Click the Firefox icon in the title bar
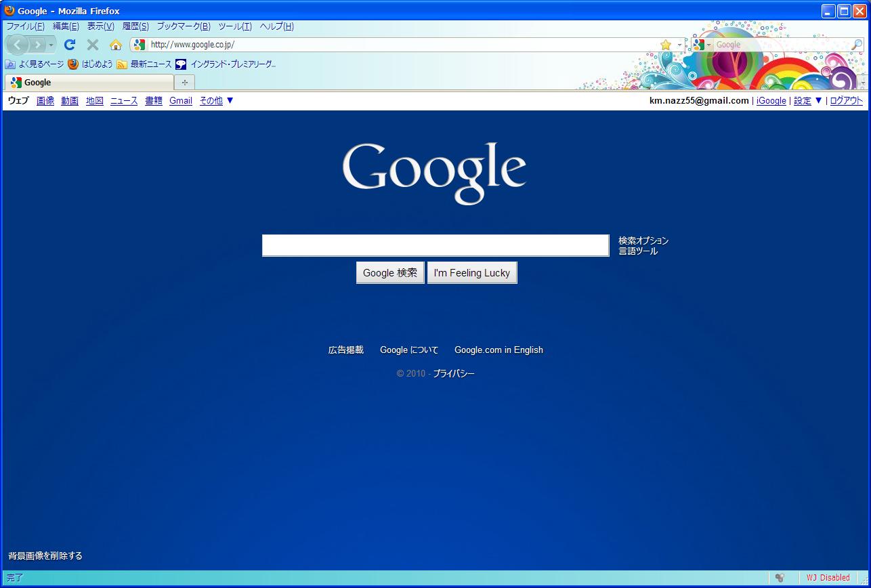 click(x=9, y=10)
